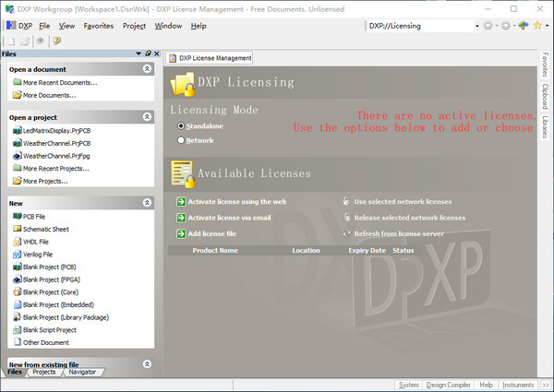Screen dimensions: 554x392
Task: Click the device view toolbar icon
Action: (x=41, y=41)
